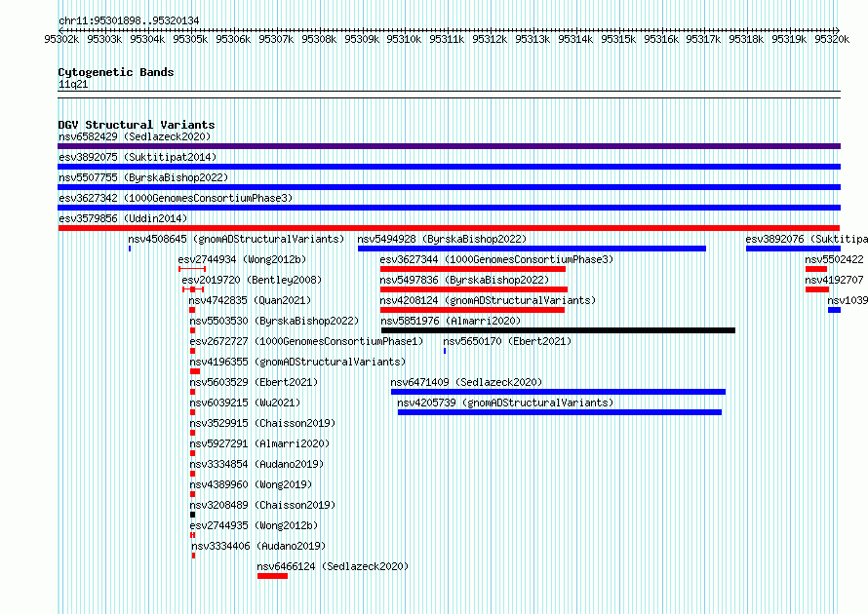868x614 pixels.
Task: Open nsv4205739 (gnomADStructuralVariants) label
Action: pyautogui.click(x=505, y=403)
